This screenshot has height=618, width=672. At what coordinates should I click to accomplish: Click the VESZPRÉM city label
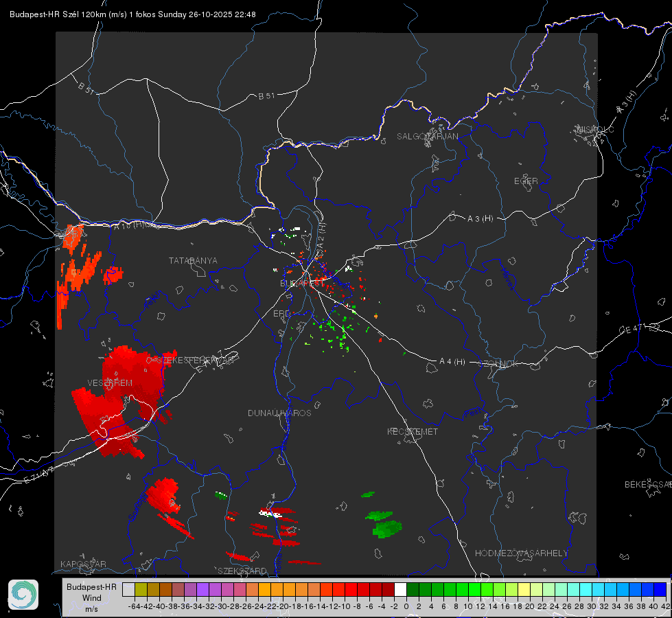tap(110, 383)
